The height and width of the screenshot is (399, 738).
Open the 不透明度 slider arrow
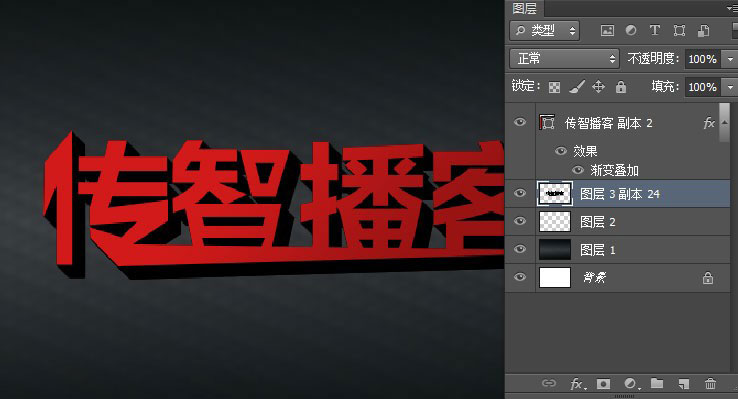coord(730,59)
